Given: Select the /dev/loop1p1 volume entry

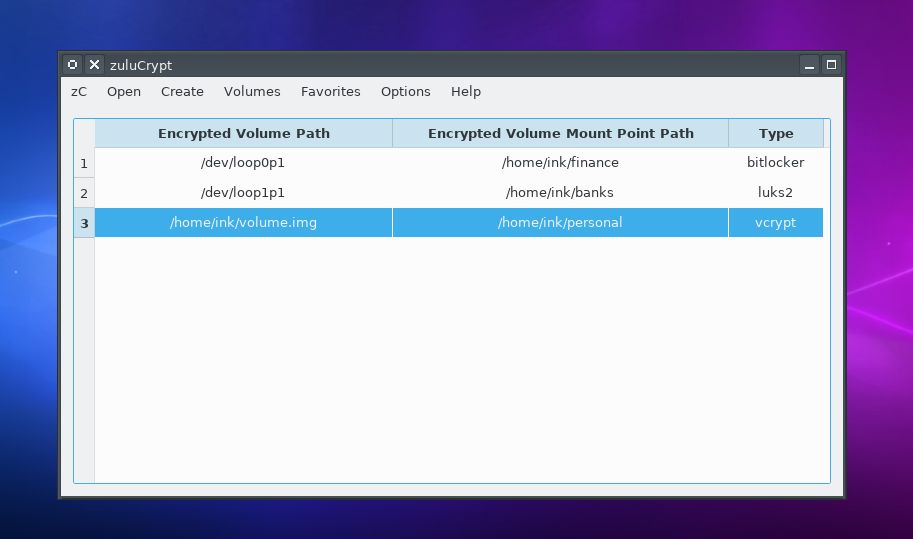Looking at the screenshot, I should click(x=243, y=192).
